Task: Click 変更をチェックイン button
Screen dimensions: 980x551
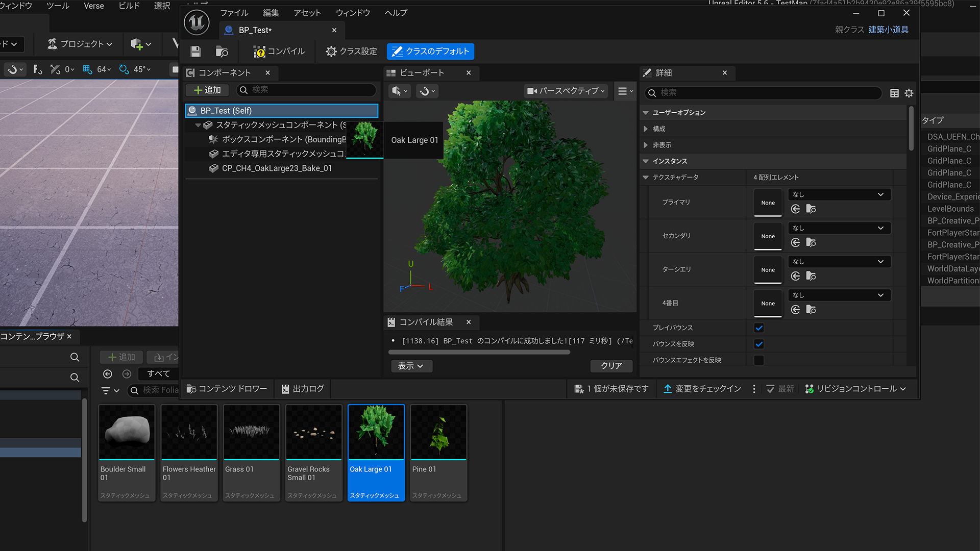Action: point(702,389)
